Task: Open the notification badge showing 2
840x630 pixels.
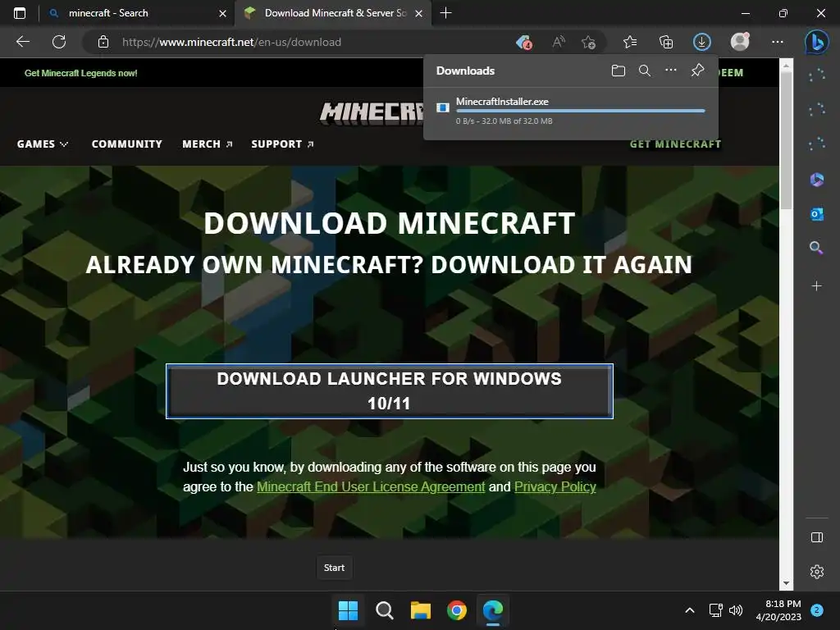Action: pos(816,610)
